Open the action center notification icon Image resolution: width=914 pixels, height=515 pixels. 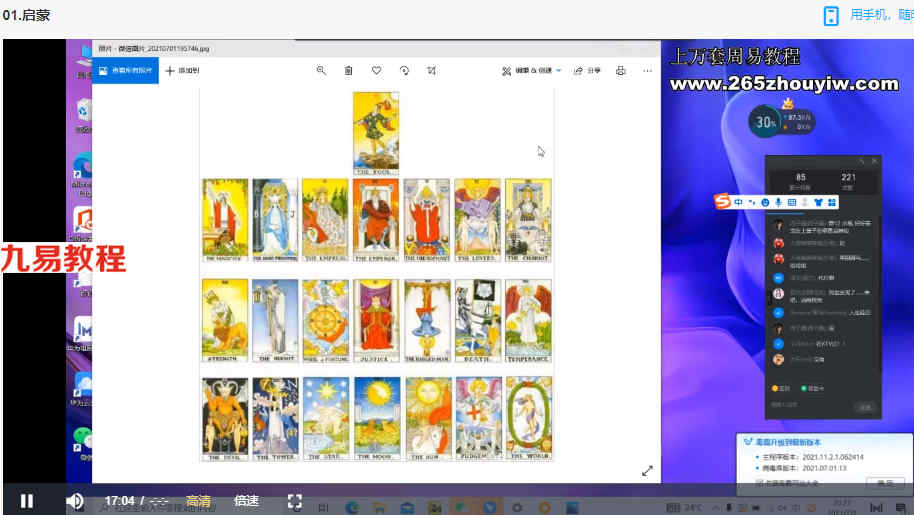click(901, 507)
